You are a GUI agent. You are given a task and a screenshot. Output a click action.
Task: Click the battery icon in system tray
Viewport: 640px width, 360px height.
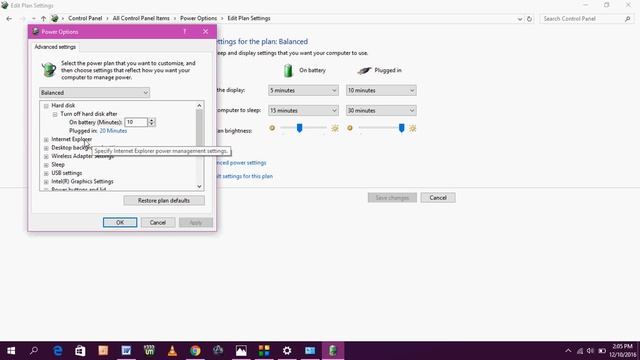point(602,351)
